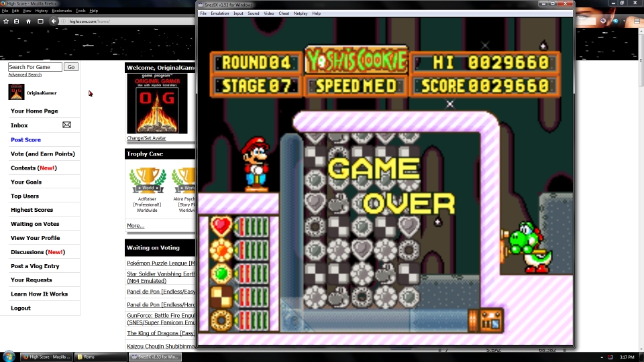Open the Emulation menu in Snes9X
644x362 pixels.
pos(219,13)
